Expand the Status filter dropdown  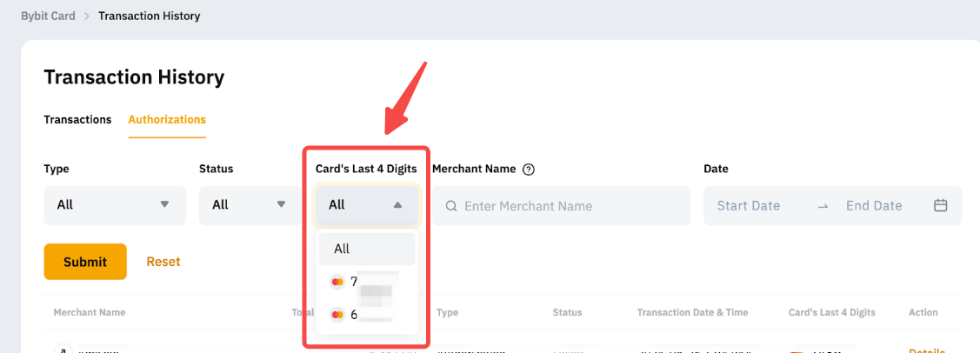(245, 205)
